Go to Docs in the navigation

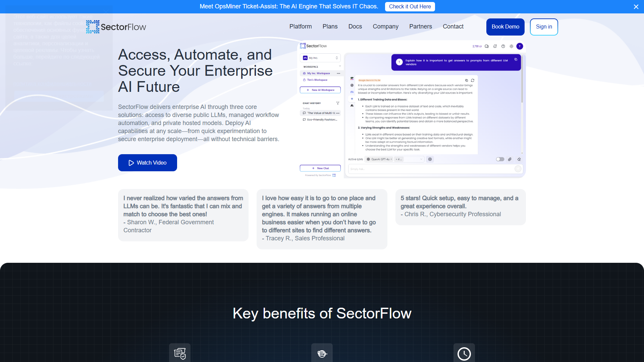click(355, 26)
